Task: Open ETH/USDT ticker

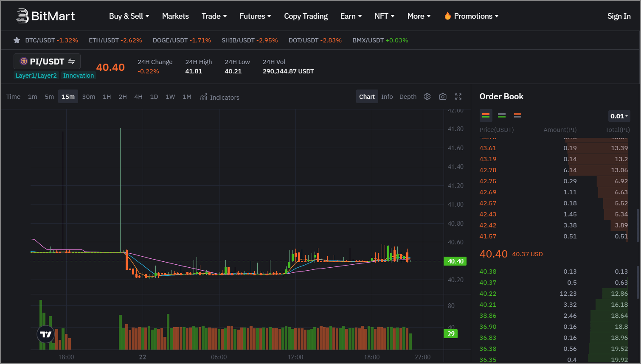Action: point(115,40)
